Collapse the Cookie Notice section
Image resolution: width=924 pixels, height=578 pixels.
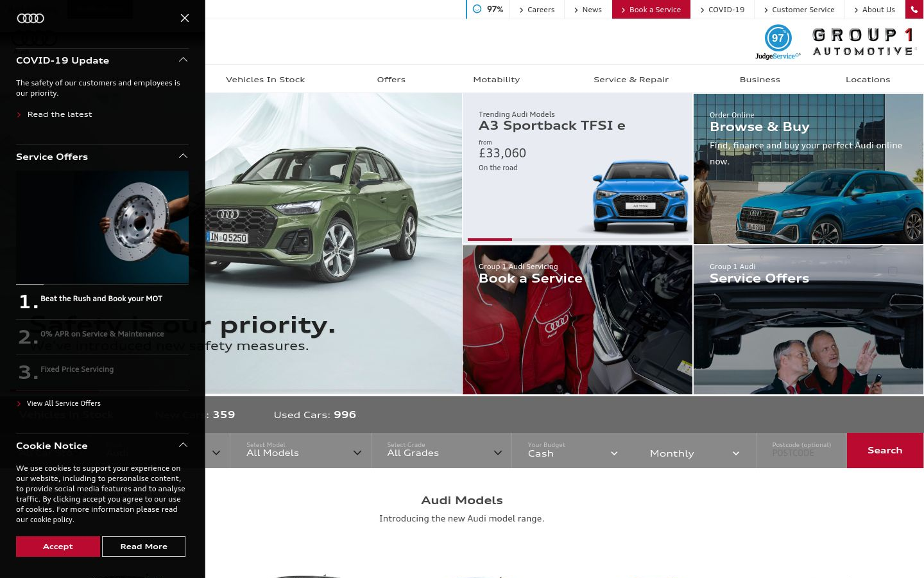(183, 445)
